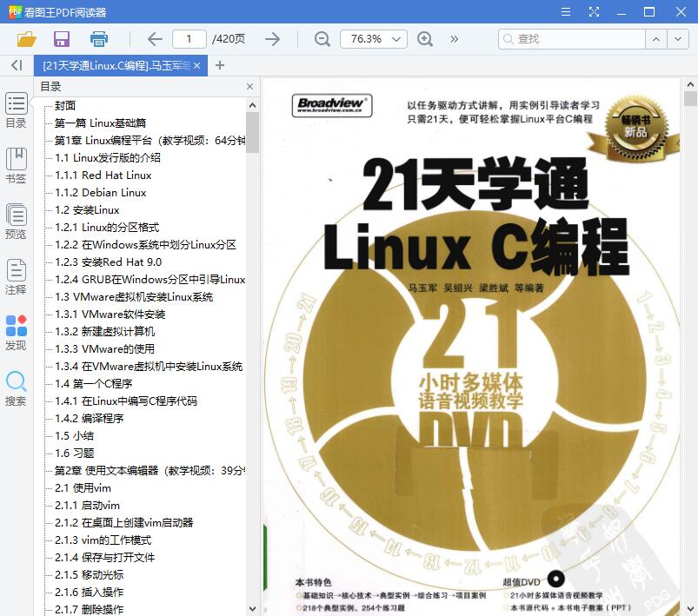Image resolution: width=698 pixels, height=616 pixels.
Task: Jump to 2.1.5 移动光标
Action: (x=89, y=574)
